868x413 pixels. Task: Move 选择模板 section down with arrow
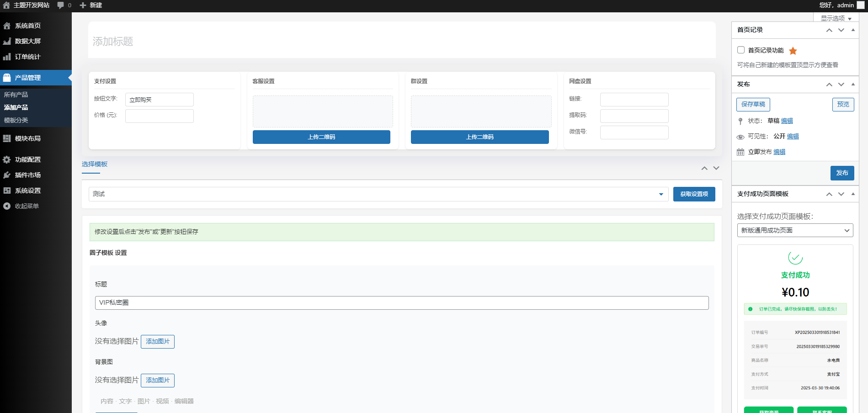tap(716, 168)
